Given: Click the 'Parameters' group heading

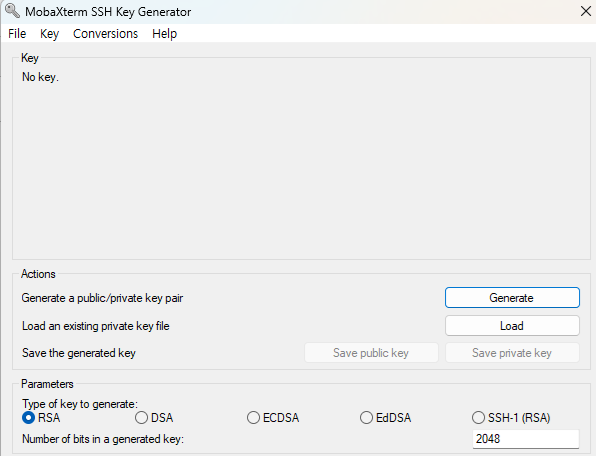Looking at the screenshot, I should pos(47,384).
